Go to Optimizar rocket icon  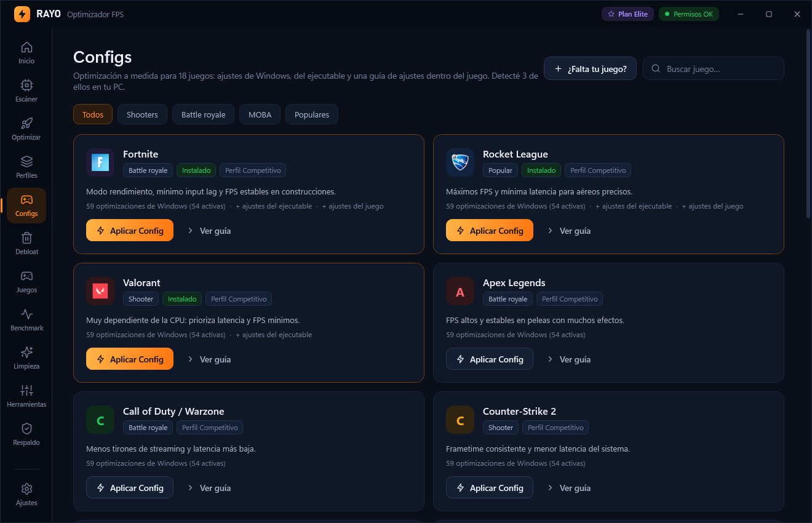click(26, 129)
